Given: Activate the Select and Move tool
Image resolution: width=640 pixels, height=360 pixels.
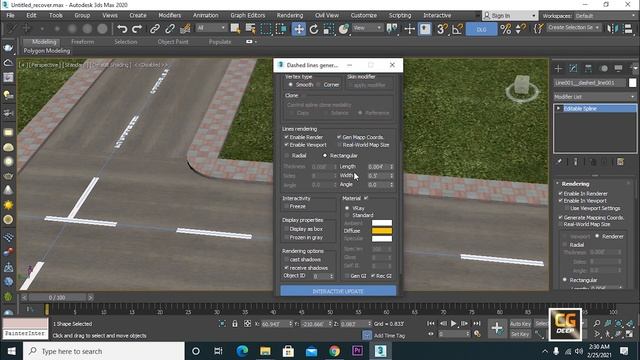Looking at the screenshot, I should [299, 29].
